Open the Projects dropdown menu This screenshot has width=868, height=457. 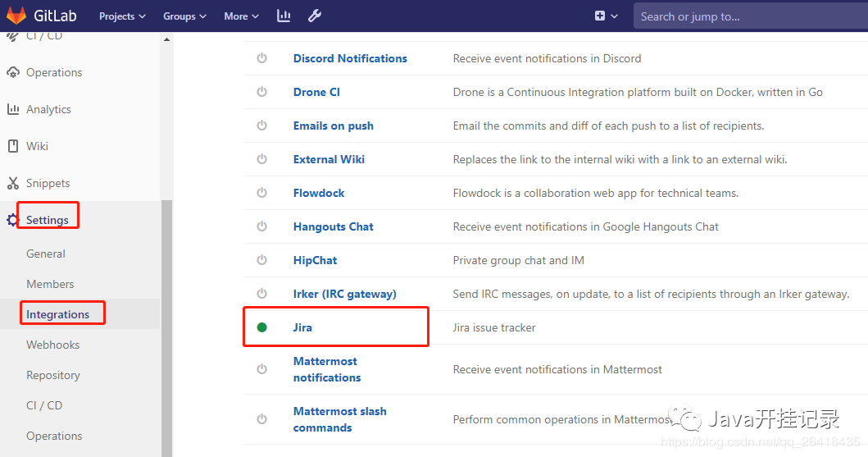coord(122,16)
